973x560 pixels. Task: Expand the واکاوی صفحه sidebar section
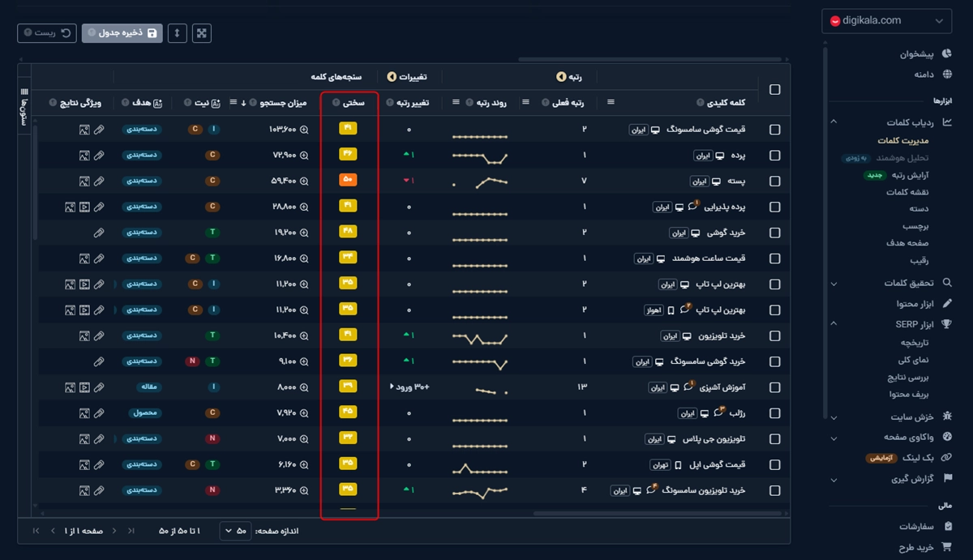click(833, 438)
